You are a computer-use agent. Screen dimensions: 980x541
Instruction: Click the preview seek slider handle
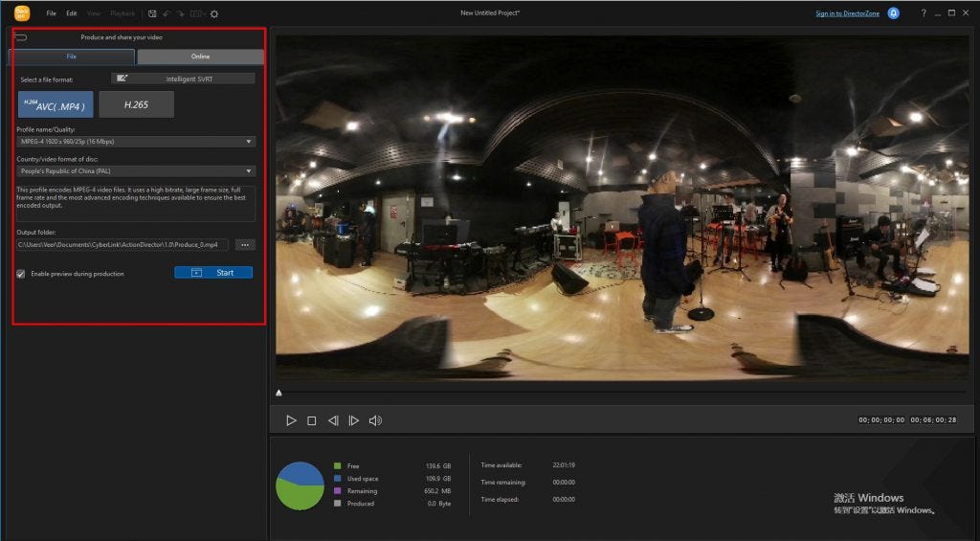click(278, 393)
